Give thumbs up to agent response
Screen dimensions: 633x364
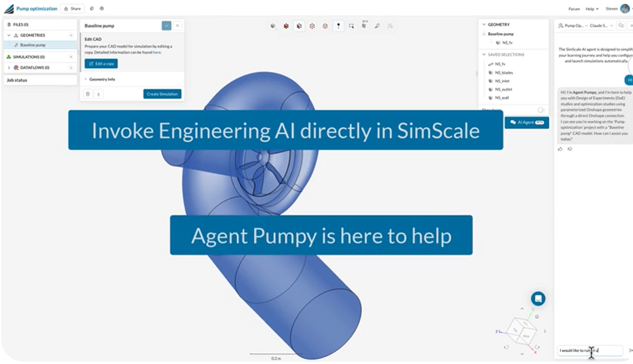[560, 149]
